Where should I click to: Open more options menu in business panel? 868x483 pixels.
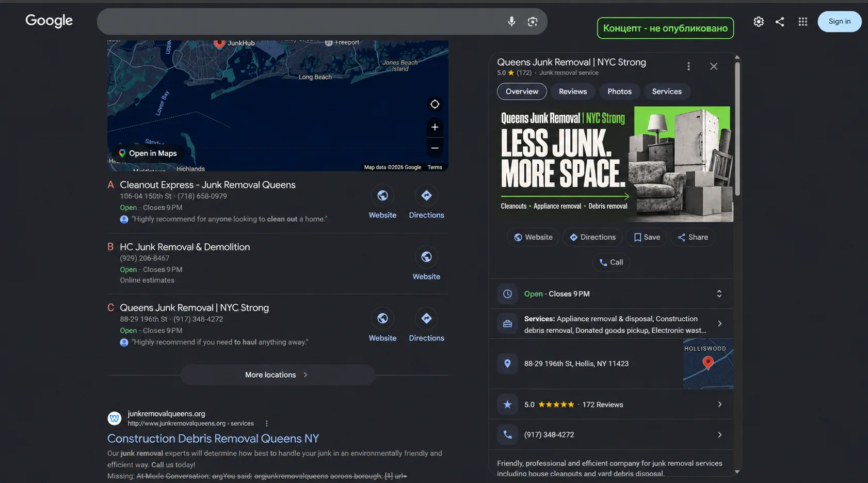[x=688, y=66]
